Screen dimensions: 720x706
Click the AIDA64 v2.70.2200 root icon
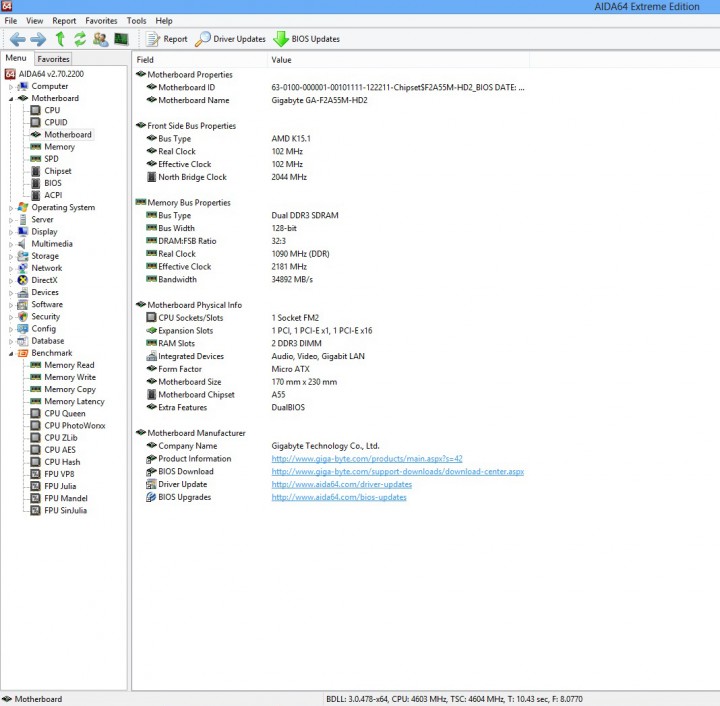[x=10, y=74]
